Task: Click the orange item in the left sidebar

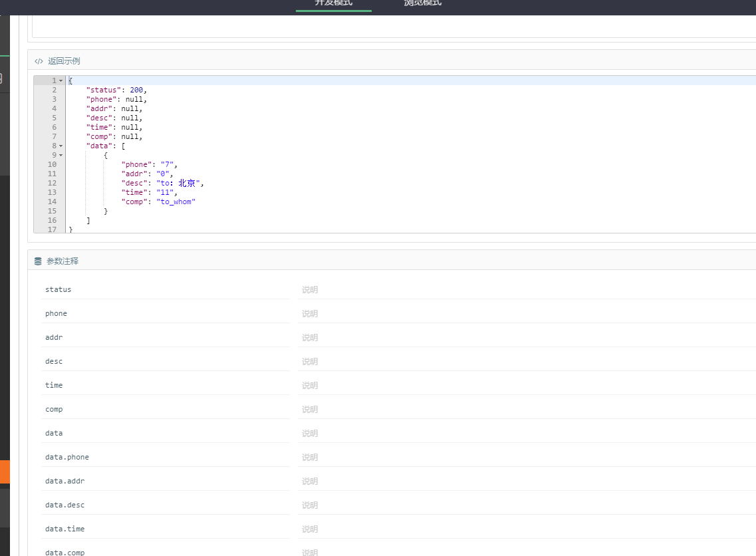Action: click(x=5, y=472)
